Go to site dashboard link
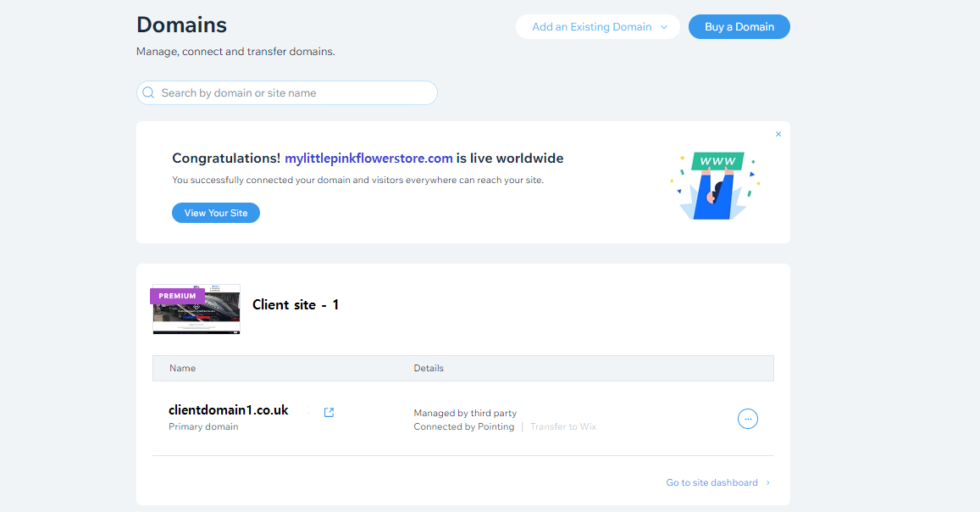Screen dimensions: 980x512 pos(711,483)
